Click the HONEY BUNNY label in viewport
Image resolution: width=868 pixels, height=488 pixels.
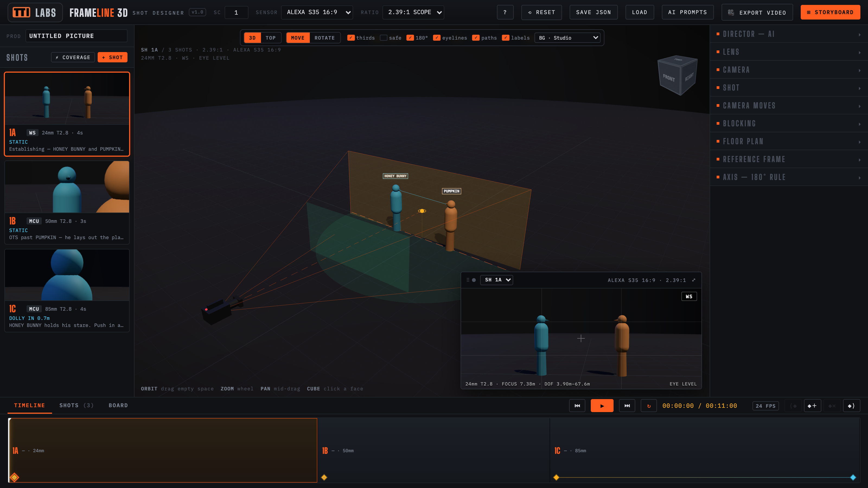click(x=395, y=176)
